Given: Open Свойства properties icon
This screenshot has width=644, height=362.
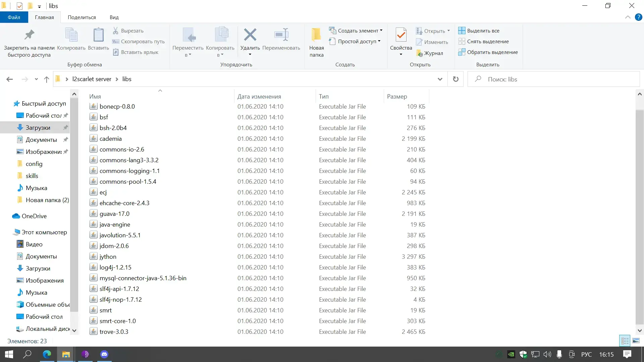Looking at the screenshot, I should 401,35.
